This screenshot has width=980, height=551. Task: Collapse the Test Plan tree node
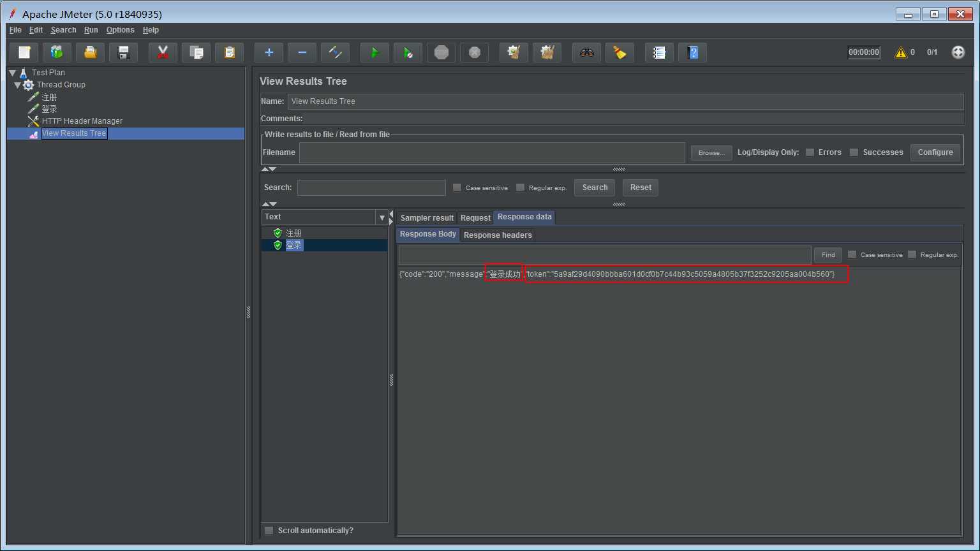12,73
